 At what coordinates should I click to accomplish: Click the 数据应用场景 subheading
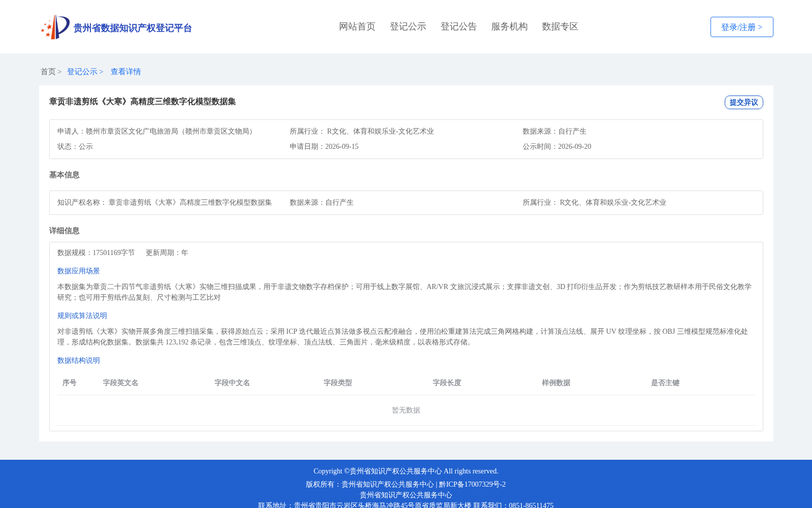point(79,271)
